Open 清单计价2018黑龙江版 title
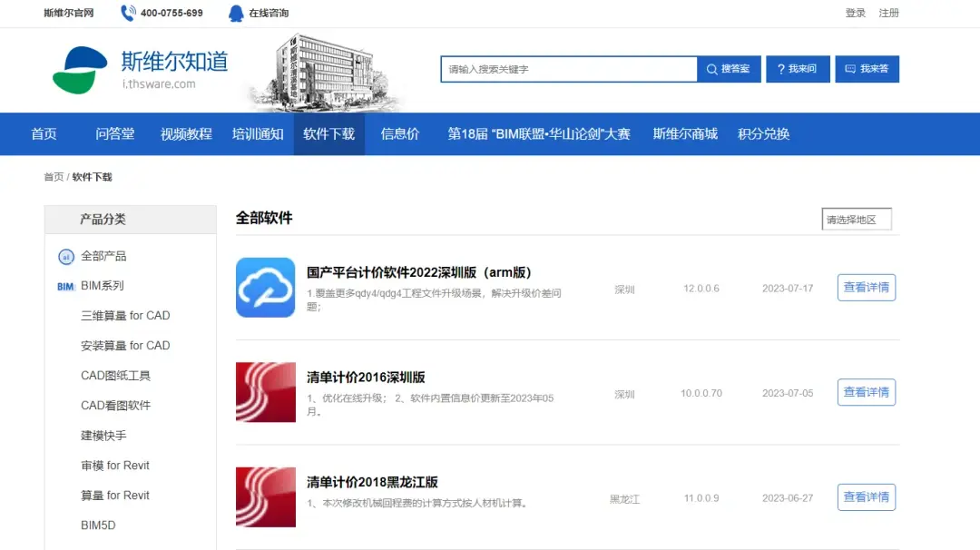This screenshot has height=550, width=980. point(372,483)
